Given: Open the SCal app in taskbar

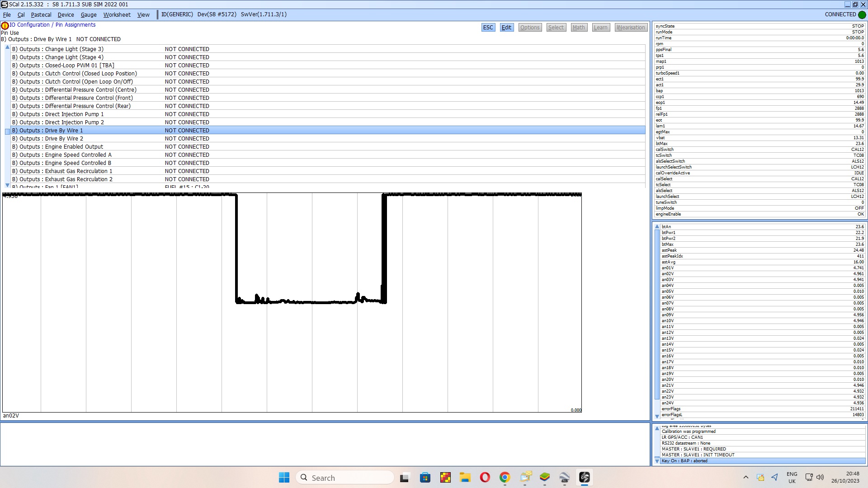Looking at the screenshot, I should tap(584, 478).
